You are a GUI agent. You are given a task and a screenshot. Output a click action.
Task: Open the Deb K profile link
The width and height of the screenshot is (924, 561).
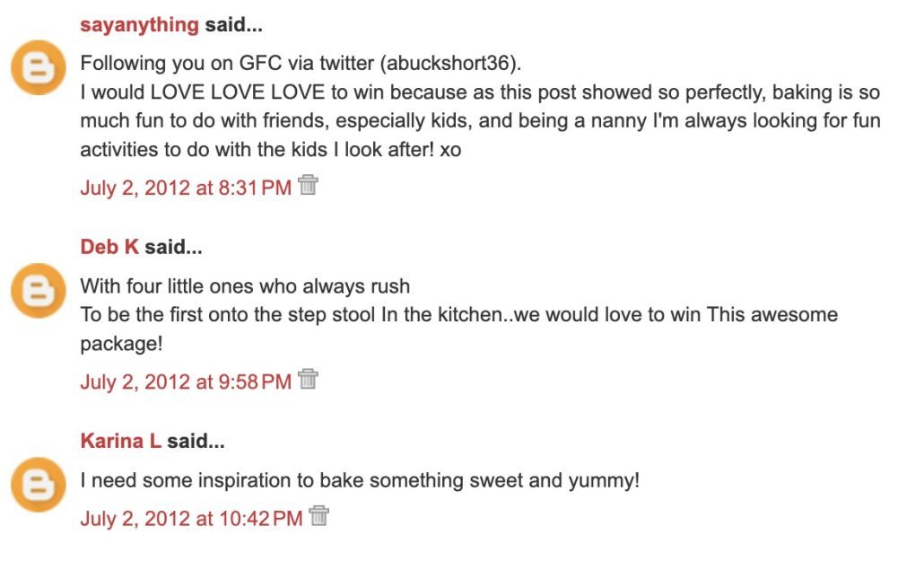pyautogui.click(x=109, y=247)
